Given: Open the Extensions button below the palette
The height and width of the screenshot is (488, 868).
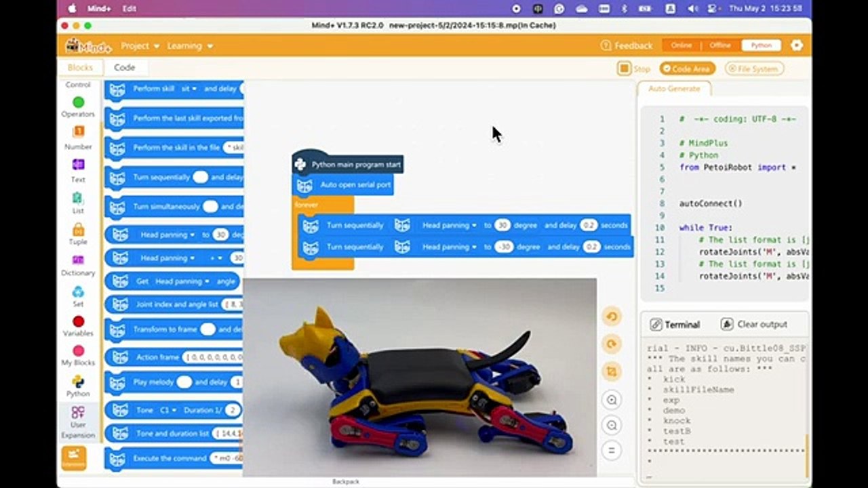Looking at the screenshot, I should (74, 458).
